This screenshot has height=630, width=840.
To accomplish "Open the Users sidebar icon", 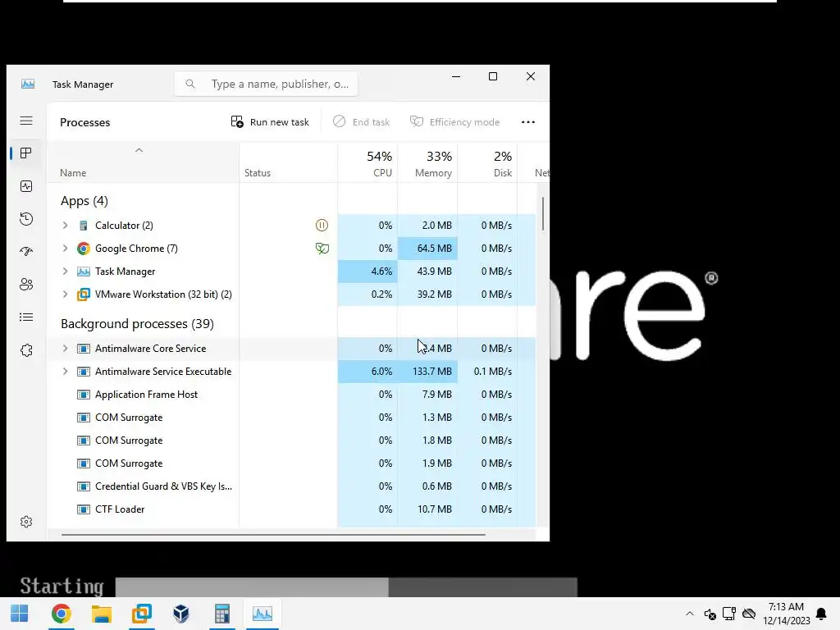I will (x=26, y=285).
